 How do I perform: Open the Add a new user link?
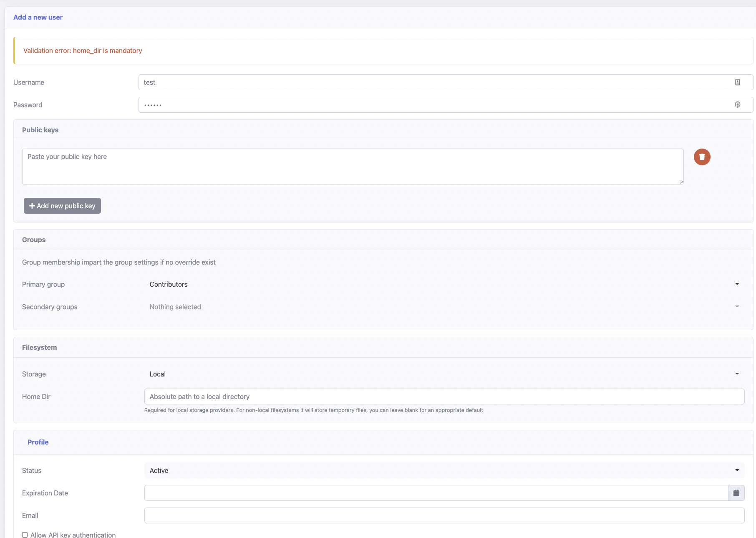click(x=38, y=17)
